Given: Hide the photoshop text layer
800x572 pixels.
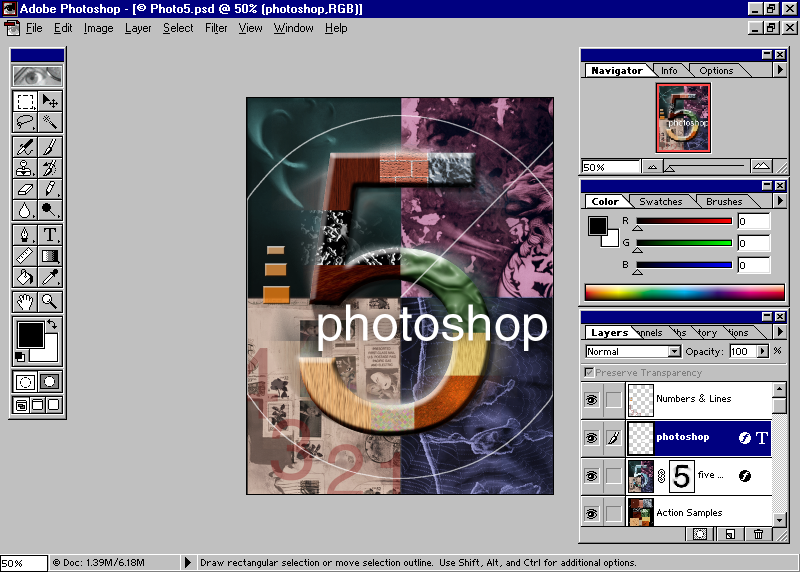Looking at the screenshot, I should (592, 438).
